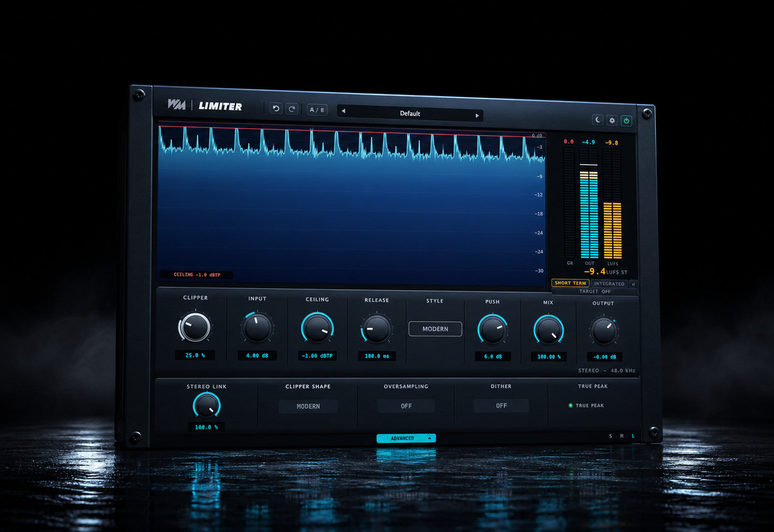This screenshot has width=774, height=532.
Task: Toggle dark mode with the moon icon
Action: 598,119
